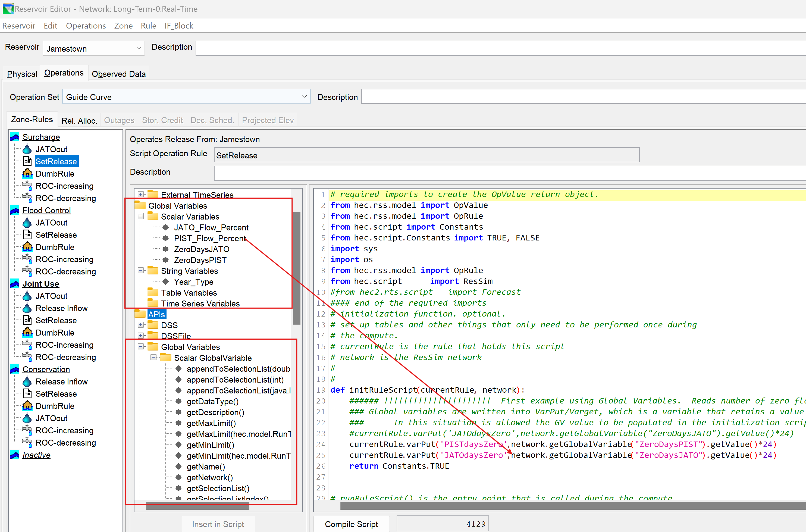Screen dimensions: 806x532
Task: Switch to the Observed Data tab
Action: pos(118,74)
